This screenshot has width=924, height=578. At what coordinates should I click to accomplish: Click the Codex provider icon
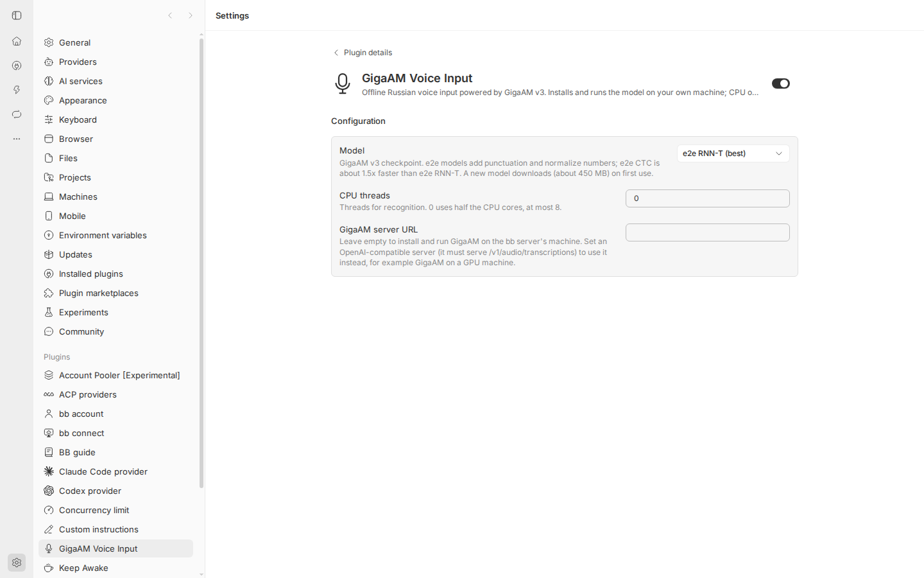49,491
